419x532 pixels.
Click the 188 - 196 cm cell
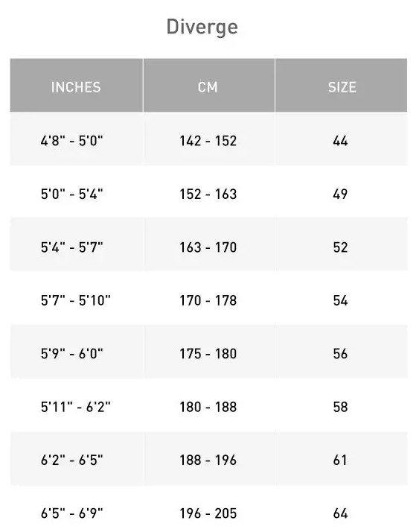(209, 459)
